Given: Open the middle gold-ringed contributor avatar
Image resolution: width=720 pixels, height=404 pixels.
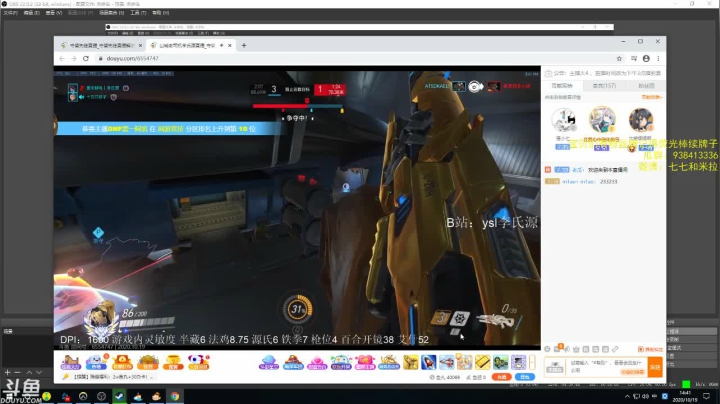Looking at the screenshot, I should coord(602,119).
